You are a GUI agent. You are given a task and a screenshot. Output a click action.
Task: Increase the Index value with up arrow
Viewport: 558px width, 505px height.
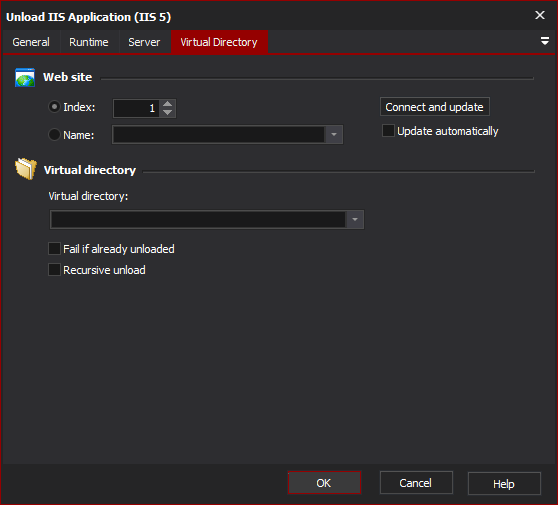(x=167, y=104)
